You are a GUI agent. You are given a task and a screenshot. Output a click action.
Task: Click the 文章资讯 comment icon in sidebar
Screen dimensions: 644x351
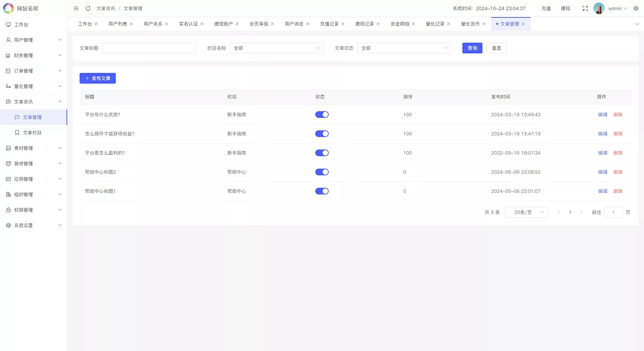click(x=8, y=101)
